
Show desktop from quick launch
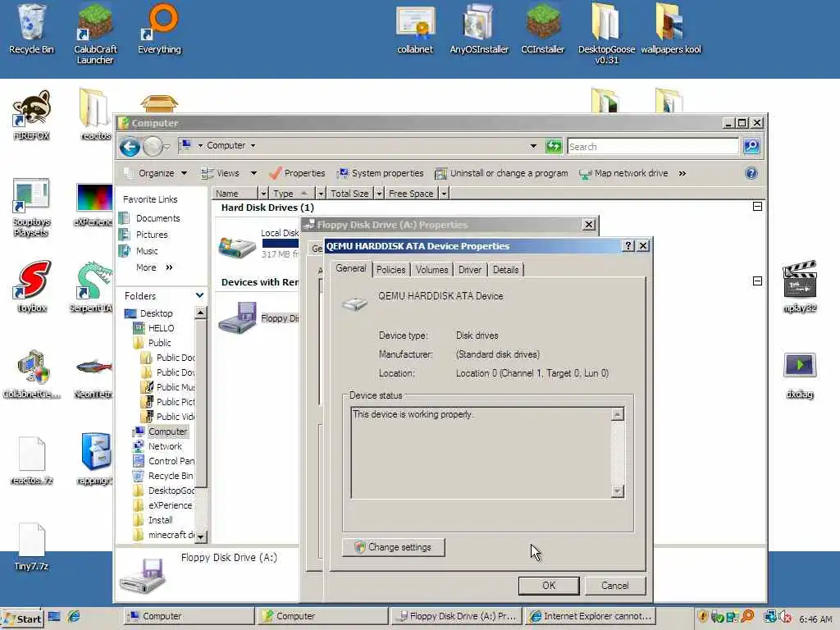click(54, 616)
